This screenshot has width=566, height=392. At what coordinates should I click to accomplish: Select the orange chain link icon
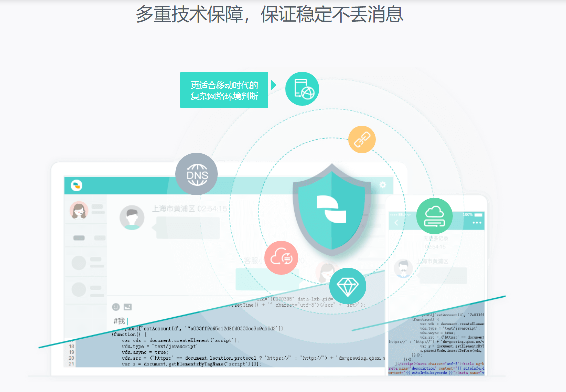point(362,139)
